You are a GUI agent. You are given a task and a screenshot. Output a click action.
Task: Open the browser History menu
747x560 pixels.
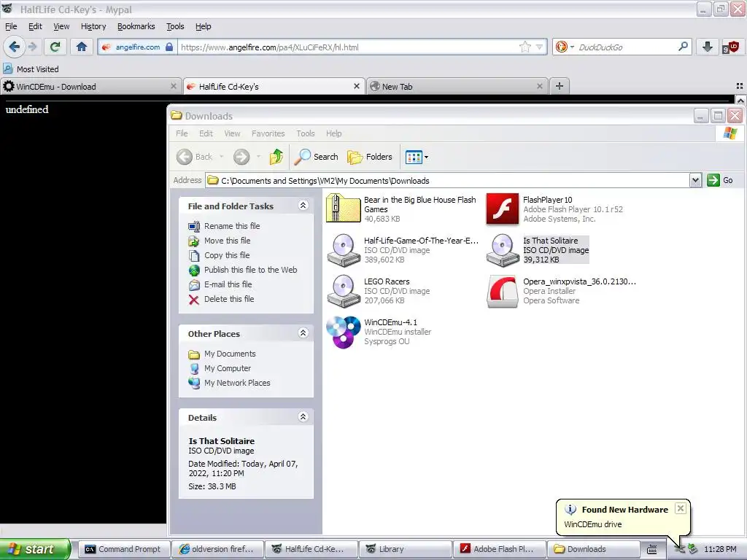(93, 26)
